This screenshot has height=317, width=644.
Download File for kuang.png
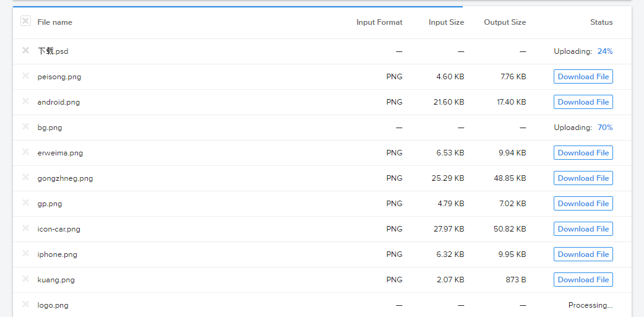point(583,280)
